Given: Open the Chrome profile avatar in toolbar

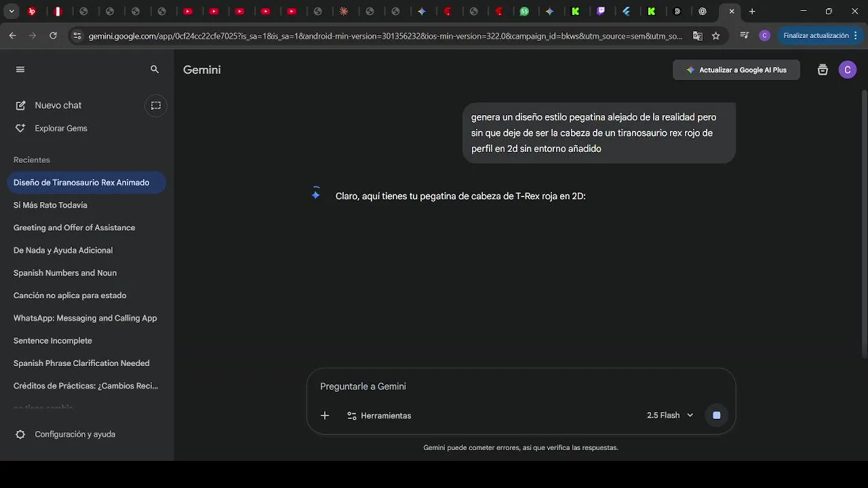Looking at the screenshot, I should coord(765,36).
